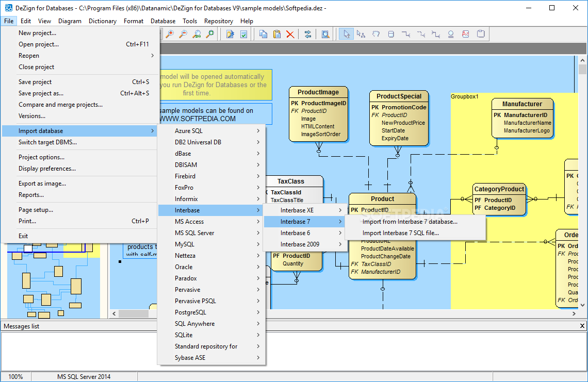Click the Zoom out magnifier icon
This screenshot has height=382, width=588.
[x=184, y=34]
